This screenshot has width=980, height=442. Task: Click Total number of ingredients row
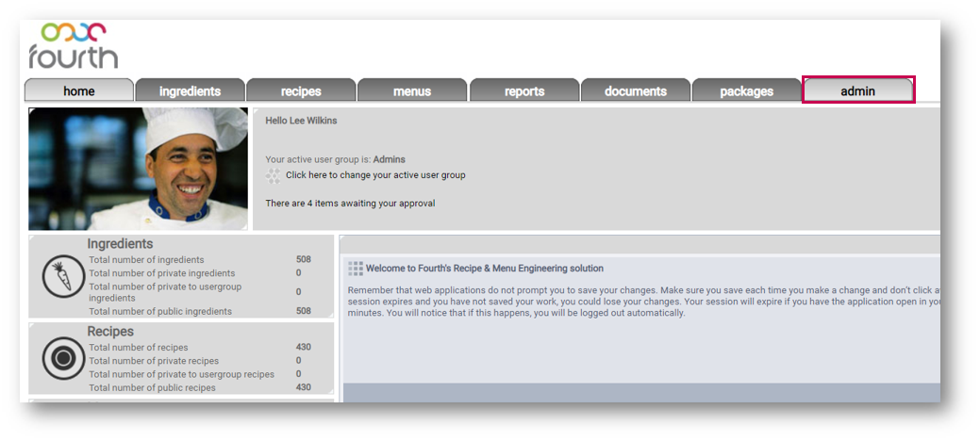tap(200, 260)
